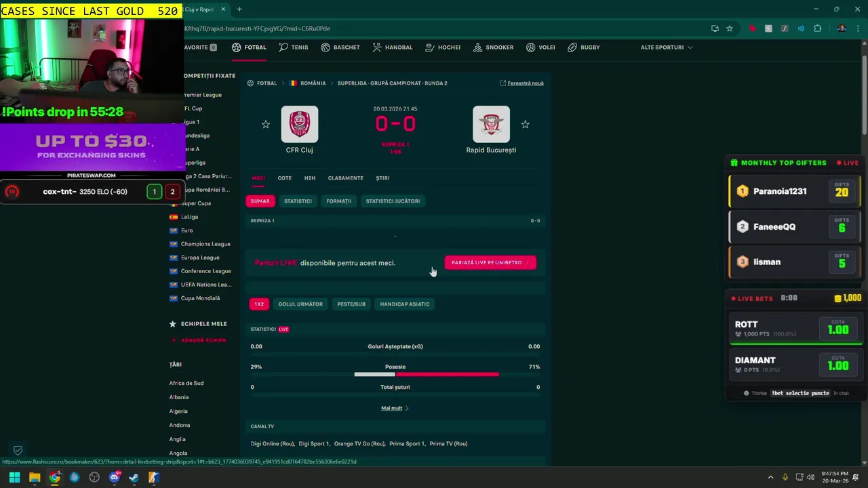Open the Tenis sport tab

(293, 47)
